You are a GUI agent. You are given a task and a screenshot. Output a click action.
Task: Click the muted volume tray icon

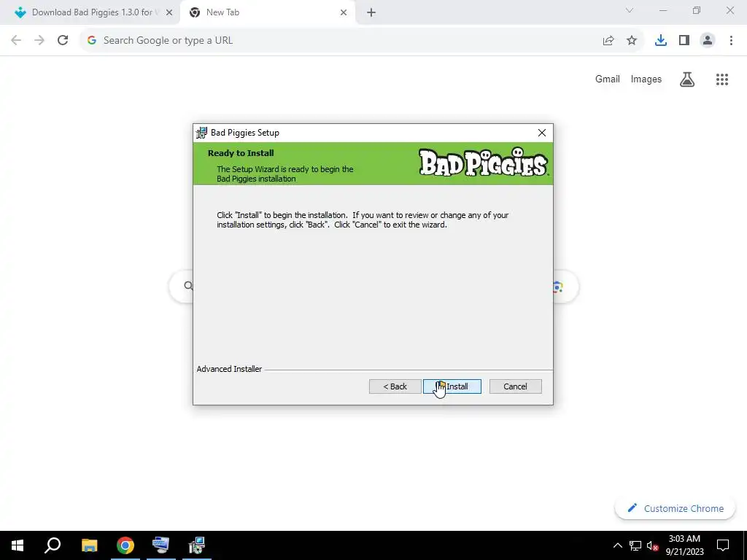[x=653, y=545]
